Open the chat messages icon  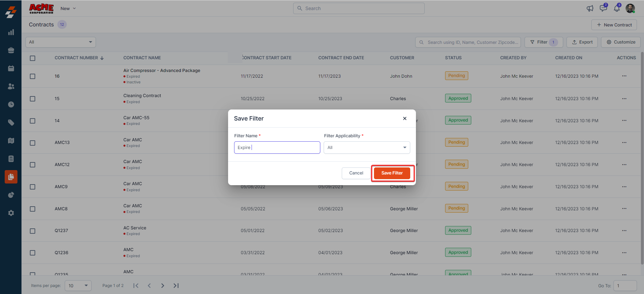(x=603, y=8)
